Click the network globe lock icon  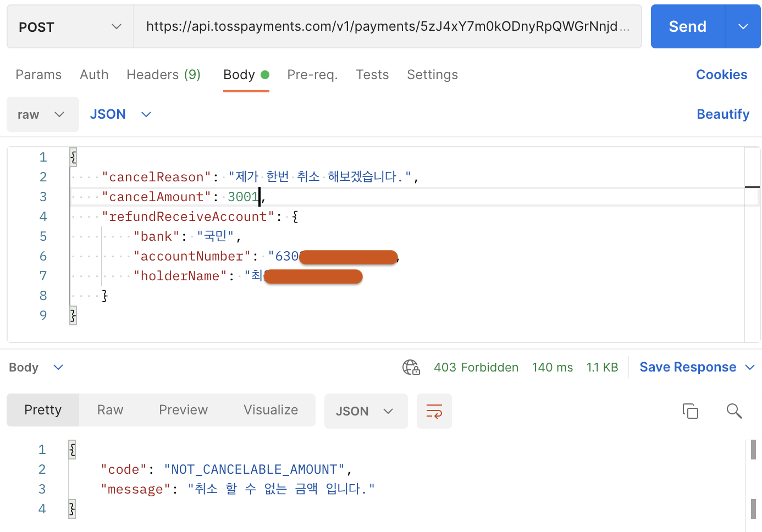point(411,367)
